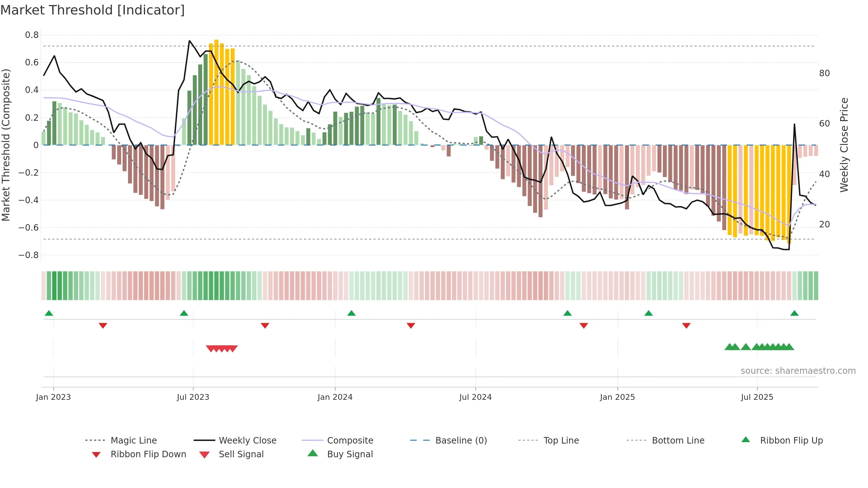Toggle the Magic Line legend entry

point(121,440)
